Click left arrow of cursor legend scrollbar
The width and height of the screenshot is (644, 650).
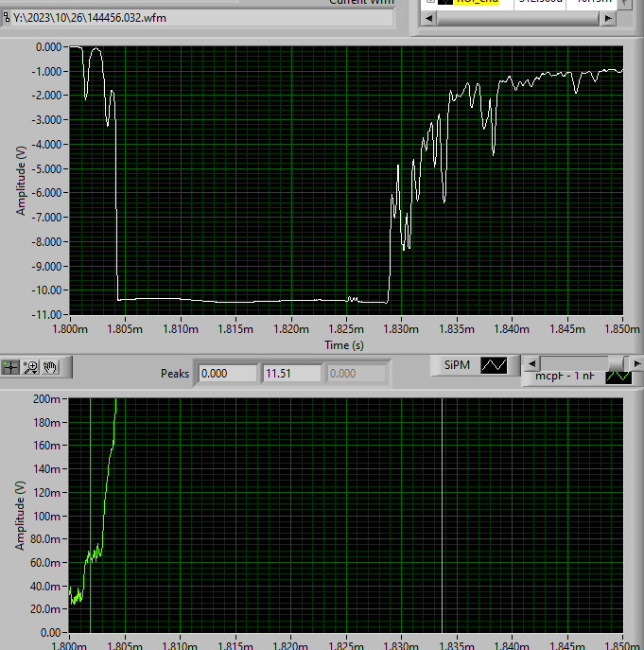(x=429, y=18)
